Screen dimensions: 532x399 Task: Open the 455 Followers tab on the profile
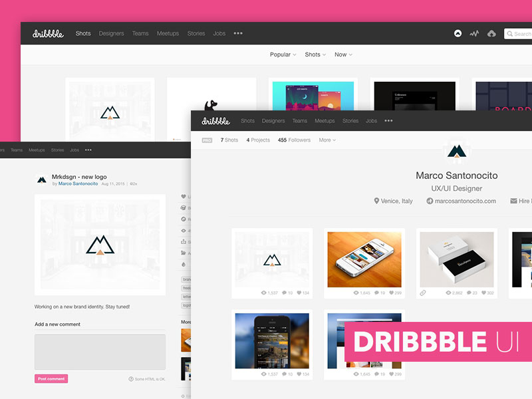tap(294, 140)
